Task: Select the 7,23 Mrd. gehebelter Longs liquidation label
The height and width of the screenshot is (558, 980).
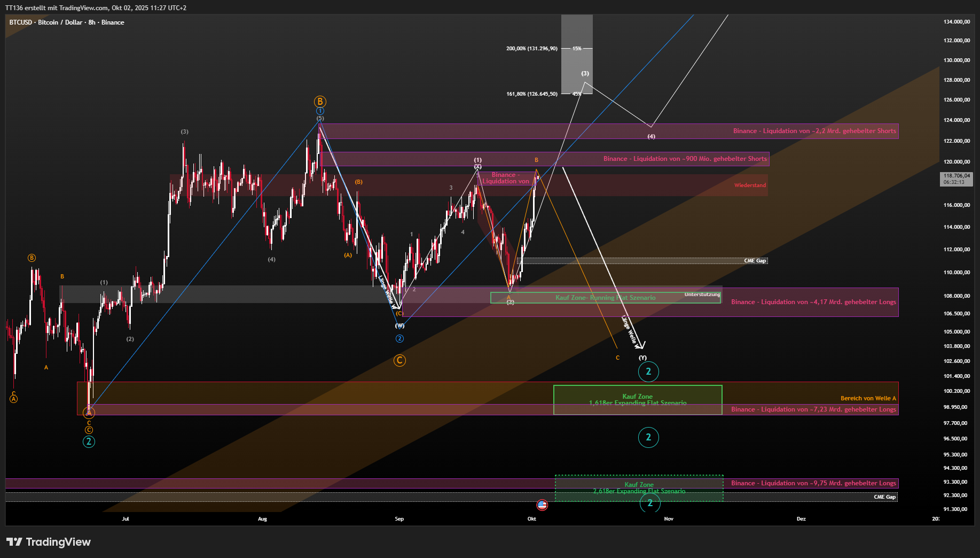Action: click(813, 409)
